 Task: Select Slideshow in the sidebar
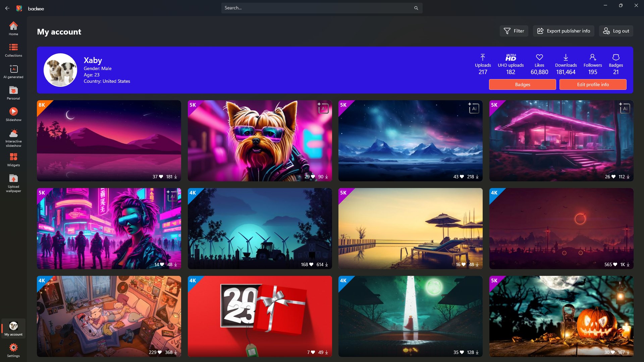tap(13, 114)
